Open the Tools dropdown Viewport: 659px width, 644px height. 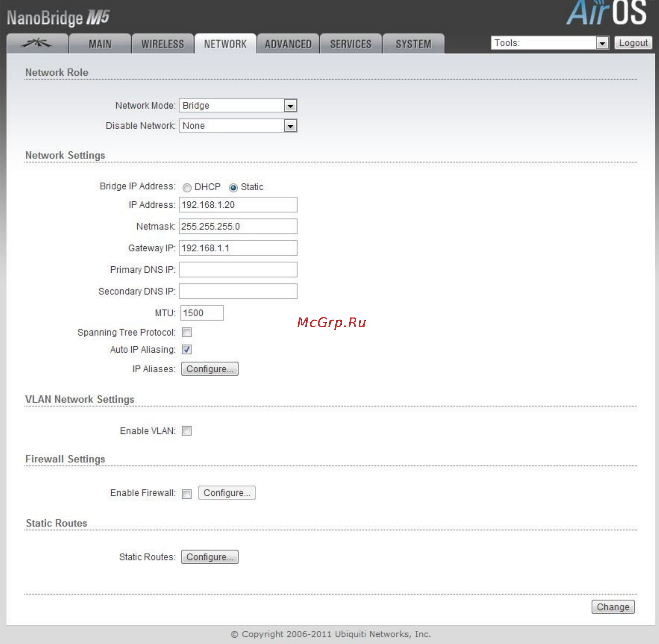[x=550, y=43]
